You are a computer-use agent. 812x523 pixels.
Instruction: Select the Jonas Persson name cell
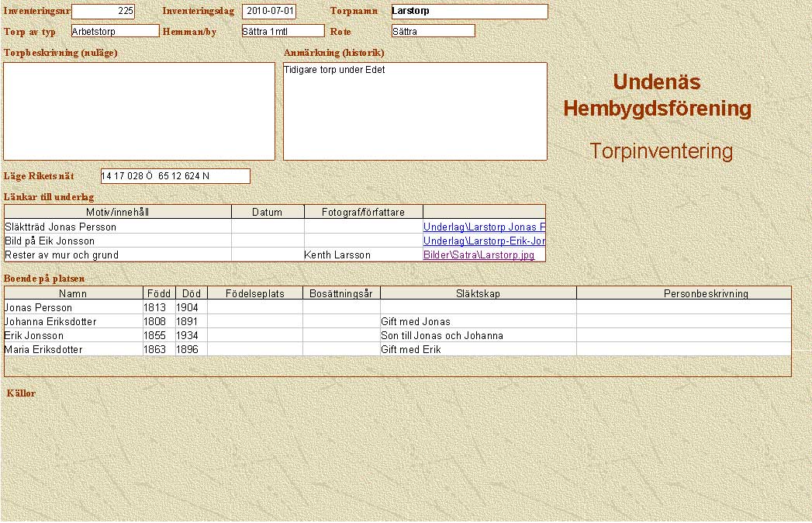coord(74,307)
